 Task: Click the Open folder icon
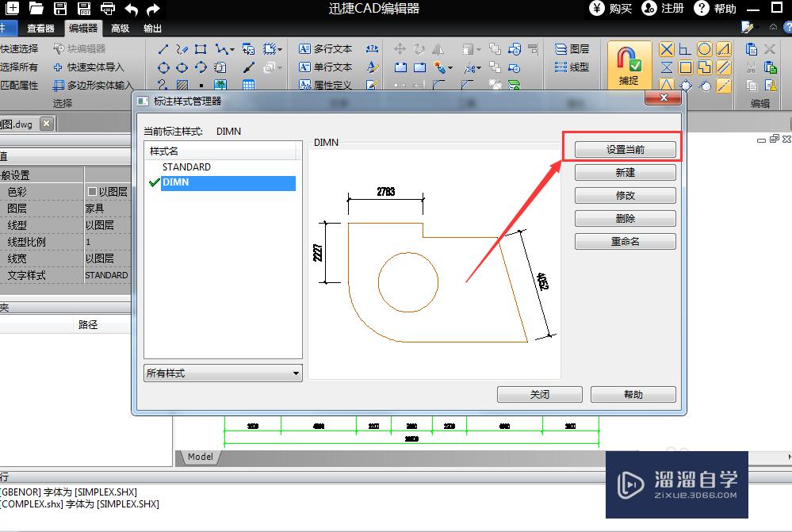pos(36,8)
